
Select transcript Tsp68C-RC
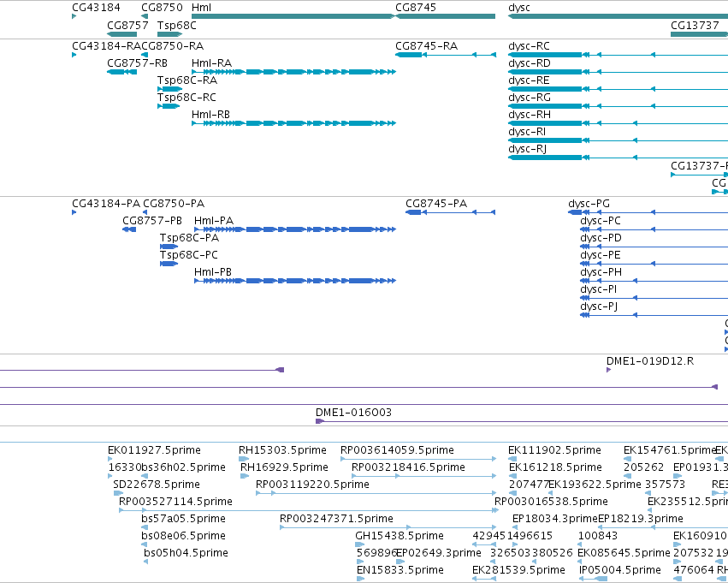186,98
